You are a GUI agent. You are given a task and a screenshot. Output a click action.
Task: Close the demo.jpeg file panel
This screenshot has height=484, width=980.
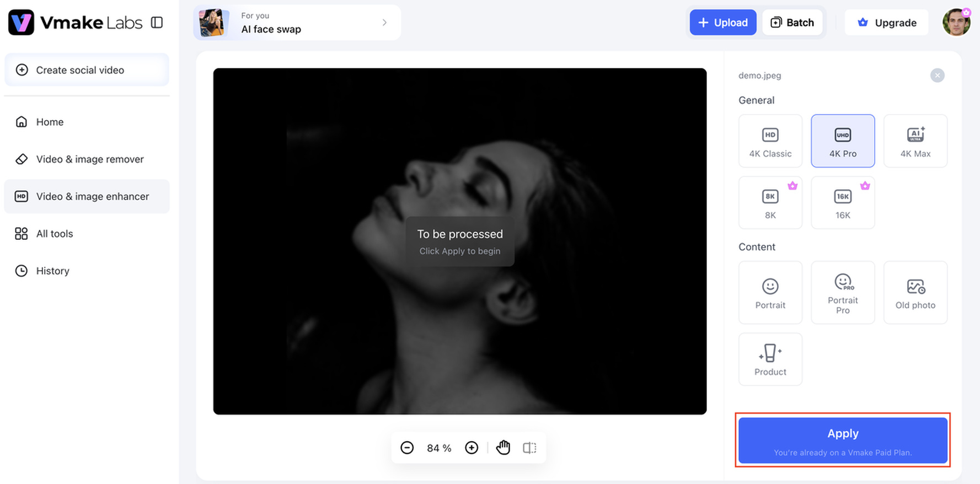(937, 76)
